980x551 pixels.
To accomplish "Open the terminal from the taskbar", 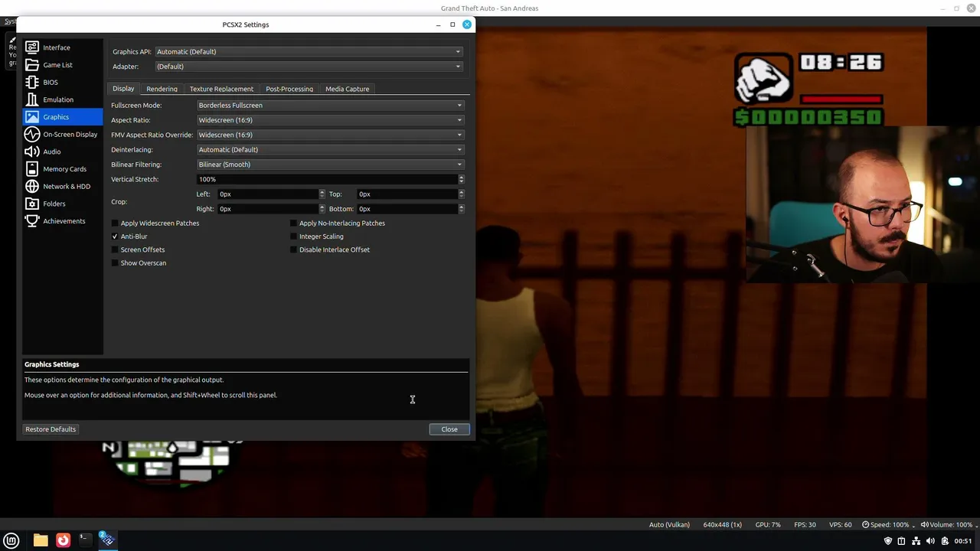I will tap(85, 540).
